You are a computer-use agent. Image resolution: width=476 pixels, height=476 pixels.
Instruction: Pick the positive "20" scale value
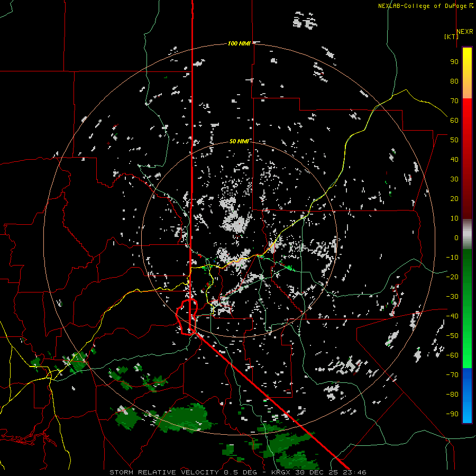coord(454,198)
